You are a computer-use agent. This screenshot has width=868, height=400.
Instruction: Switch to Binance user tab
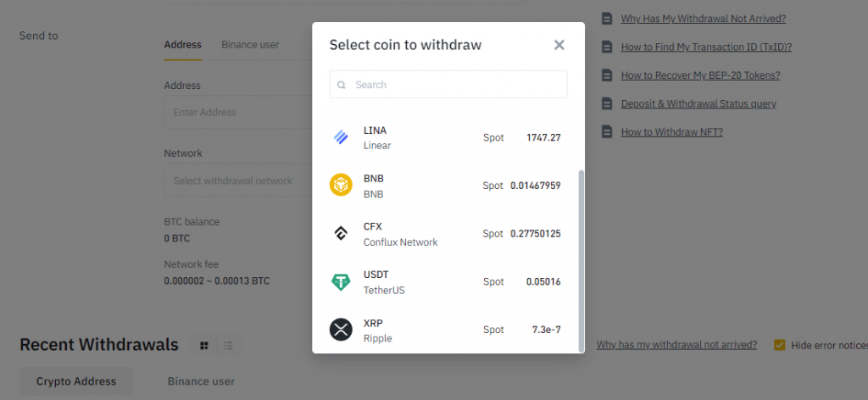[x=250, y=44]
